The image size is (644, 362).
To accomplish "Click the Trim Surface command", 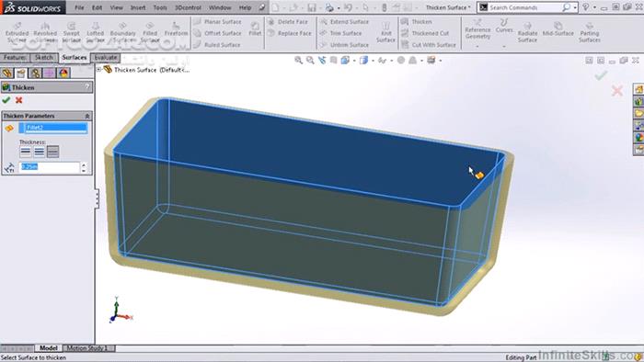I will [341, 33].
